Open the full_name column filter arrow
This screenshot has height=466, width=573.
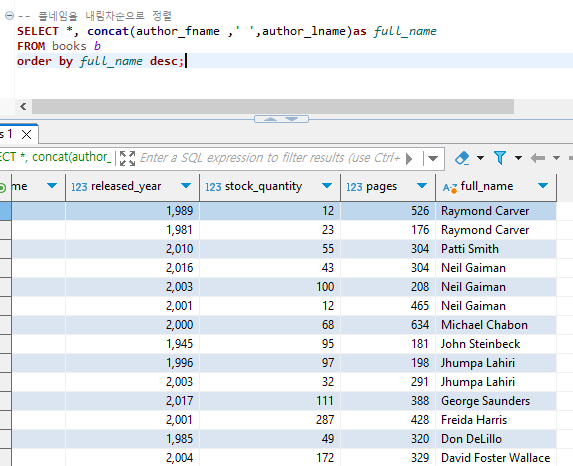543,186
